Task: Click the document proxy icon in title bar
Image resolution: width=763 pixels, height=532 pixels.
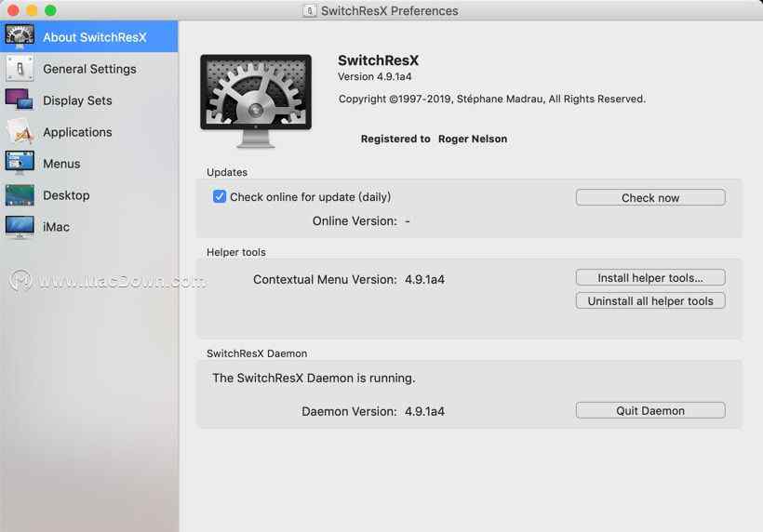Action: tap(309, 10)
